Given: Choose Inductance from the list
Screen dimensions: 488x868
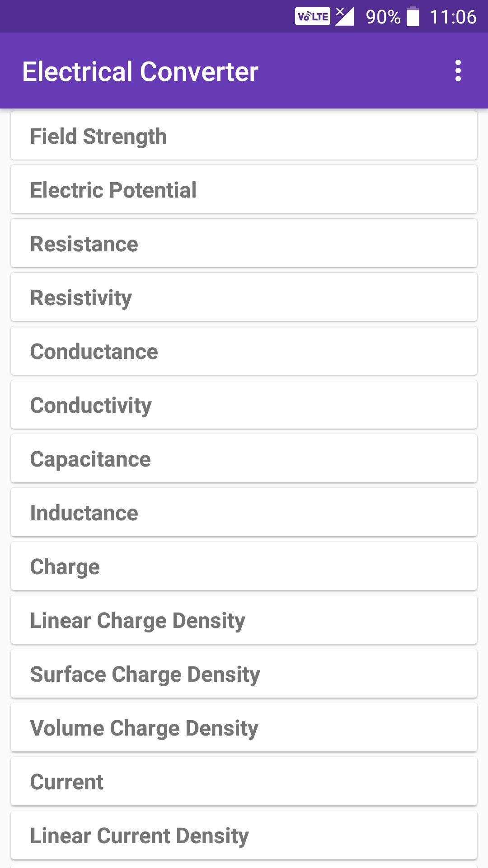Looking at the screenshot, I should click(x=244, y=512).
